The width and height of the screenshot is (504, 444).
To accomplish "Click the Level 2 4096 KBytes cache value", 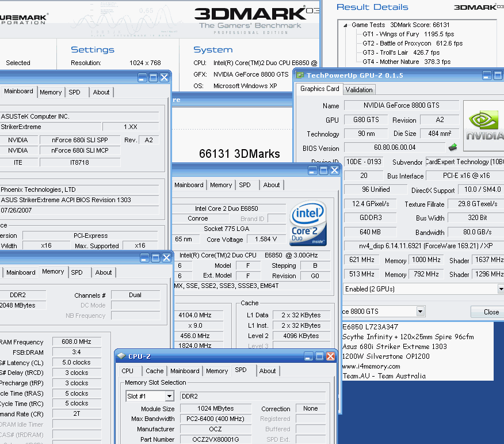I will 301,336.
